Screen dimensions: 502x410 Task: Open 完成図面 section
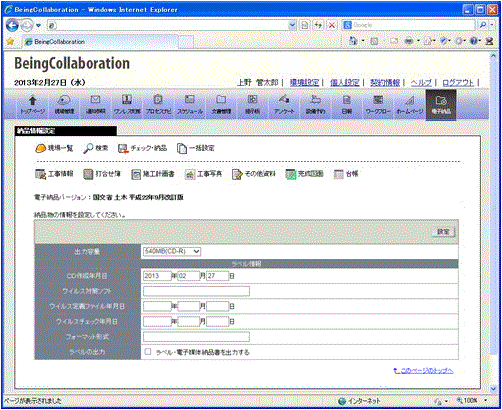click(304, 174)
